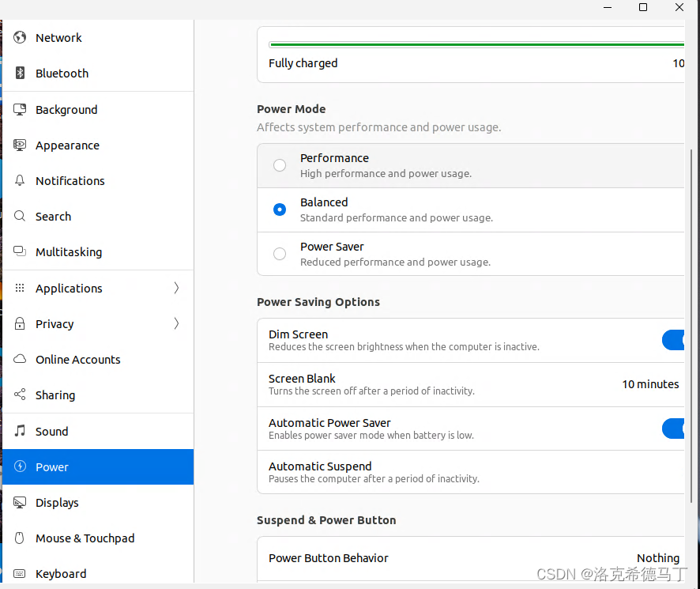
Task: Click the Fully charged text
Action: pyautogui.click(x=303, y=63)
